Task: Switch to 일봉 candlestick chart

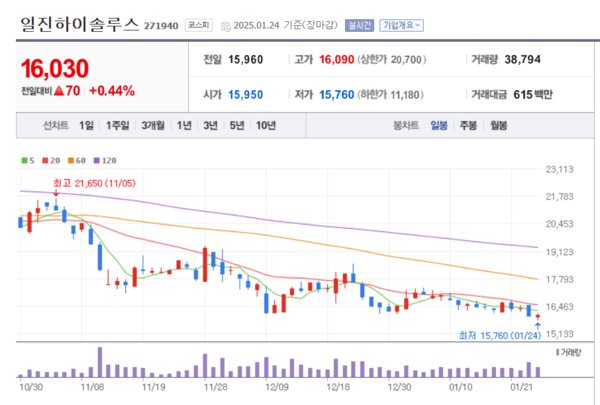Action: (x=439, y=125)
